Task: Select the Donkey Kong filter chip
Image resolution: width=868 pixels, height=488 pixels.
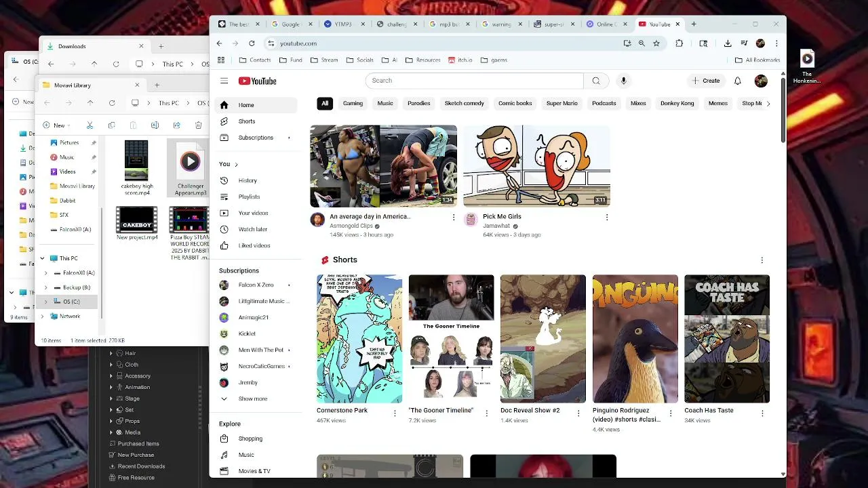Action: (x=677, y=104)
